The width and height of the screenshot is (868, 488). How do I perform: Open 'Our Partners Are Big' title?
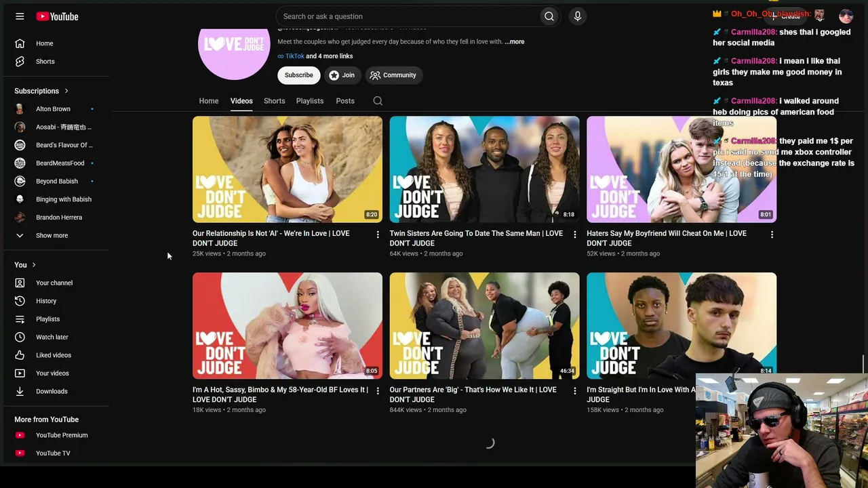pos(473,395)
